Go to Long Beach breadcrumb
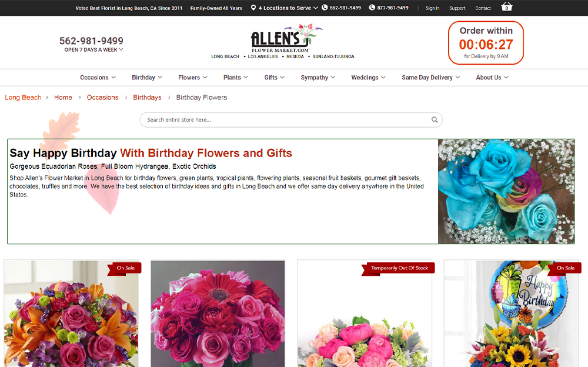The image size is (588, 367). pyautogui.click(x=23, y=97)
